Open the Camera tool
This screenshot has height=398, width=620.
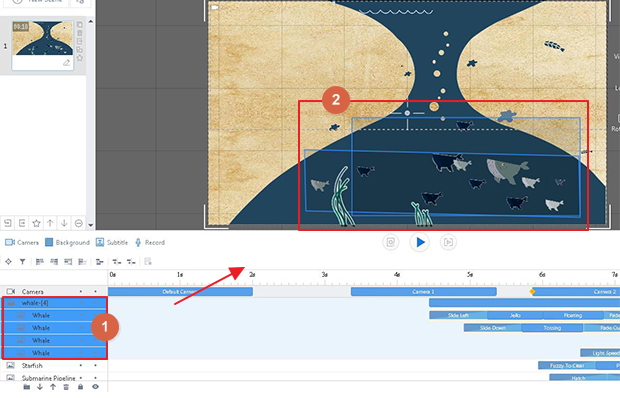(x=22, y=242)
